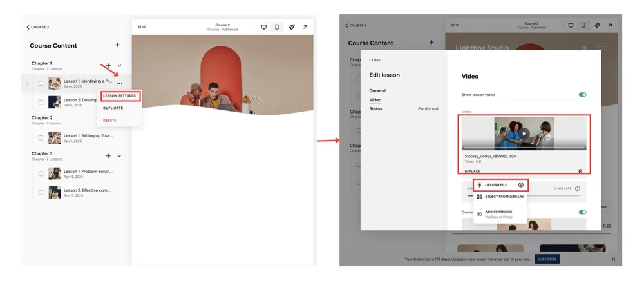Choose DELETE from the context menu
644x287 pixels.
click(x=109, y=121)
